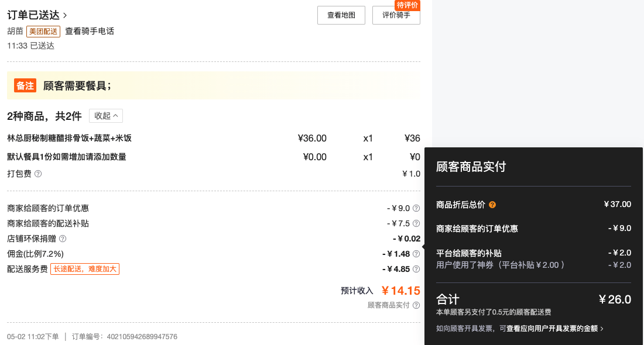Viewport: 644px width, 345px height.
Task: Open help icon beside 商家给顾客的订单优惠 amount
Action: click(416, 208)
